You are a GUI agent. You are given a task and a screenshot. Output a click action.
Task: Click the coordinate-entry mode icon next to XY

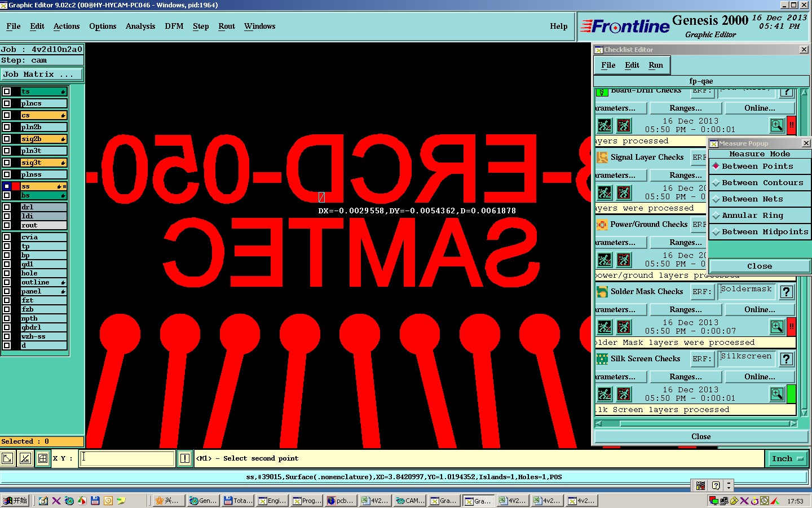(x=7, y=458)
